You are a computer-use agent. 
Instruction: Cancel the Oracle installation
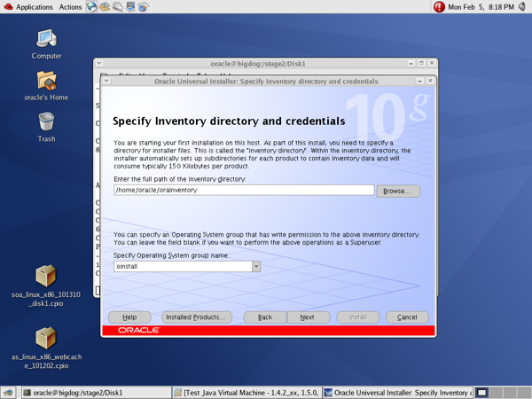point(407,317)
